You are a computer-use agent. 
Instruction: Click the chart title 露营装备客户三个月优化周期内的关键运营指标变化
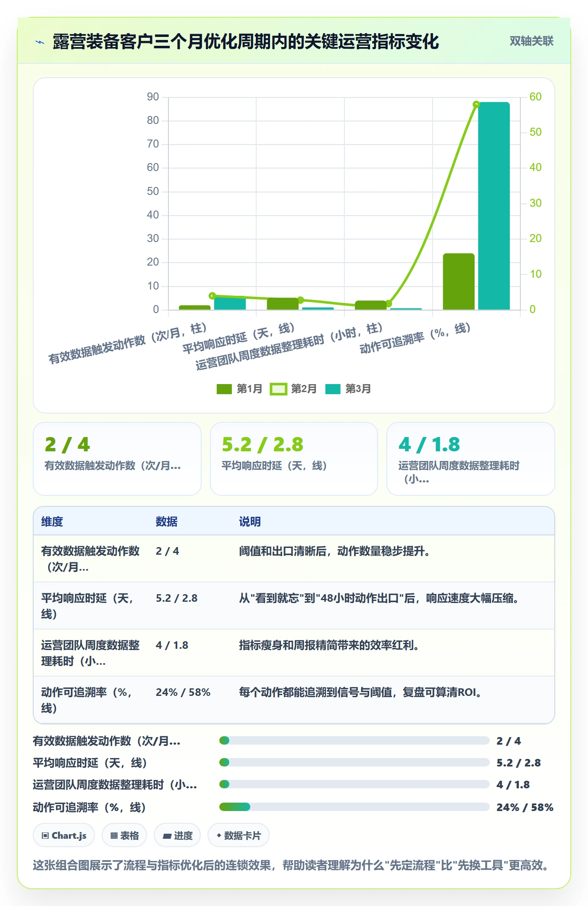[246, 42]
